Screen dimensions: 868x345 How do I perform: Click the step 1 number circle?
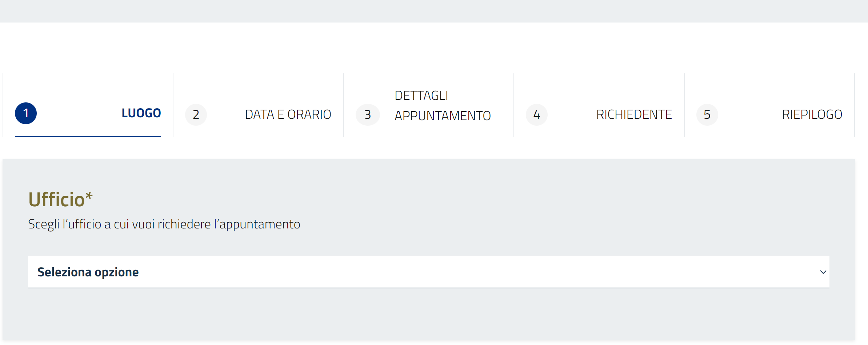(26, 113)
